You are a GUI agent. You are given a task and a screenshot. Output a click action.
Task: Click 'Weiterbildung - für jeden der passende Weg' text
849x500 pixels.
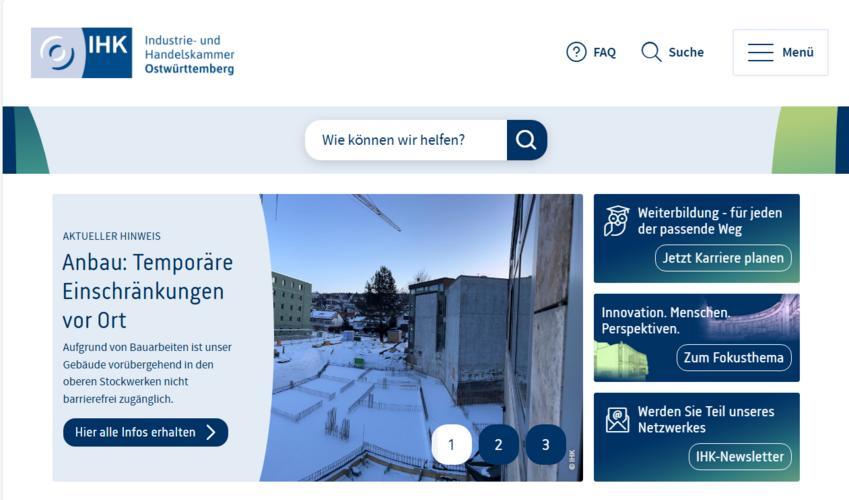point(710,221)
